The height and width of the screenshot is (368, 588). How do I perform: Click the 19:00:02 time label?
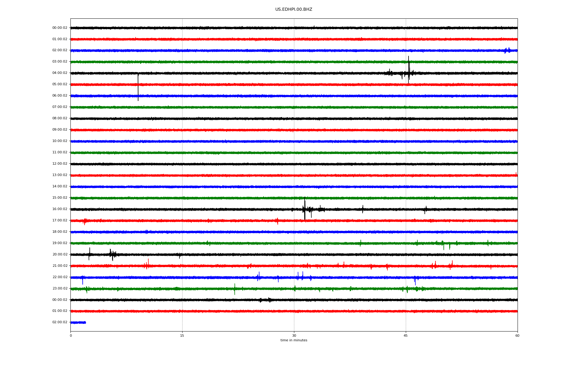(60, 243)
